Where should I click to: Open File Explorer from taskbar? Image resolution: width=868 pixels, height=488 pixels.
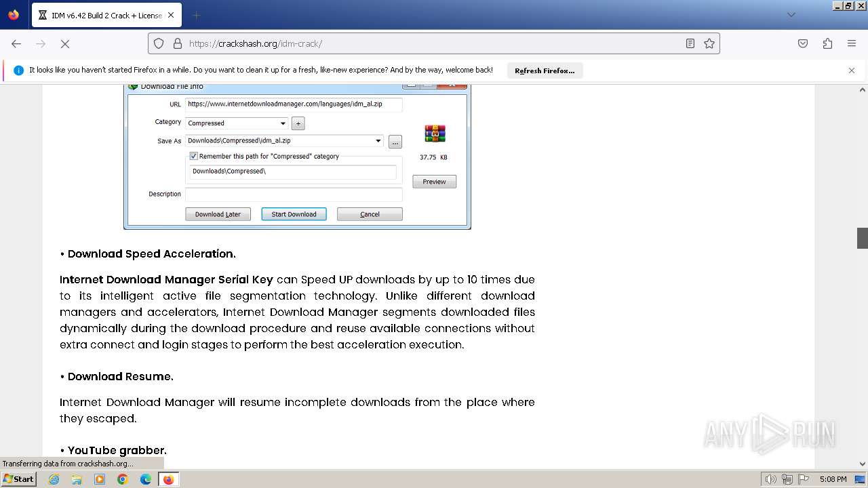click(77, 479)
